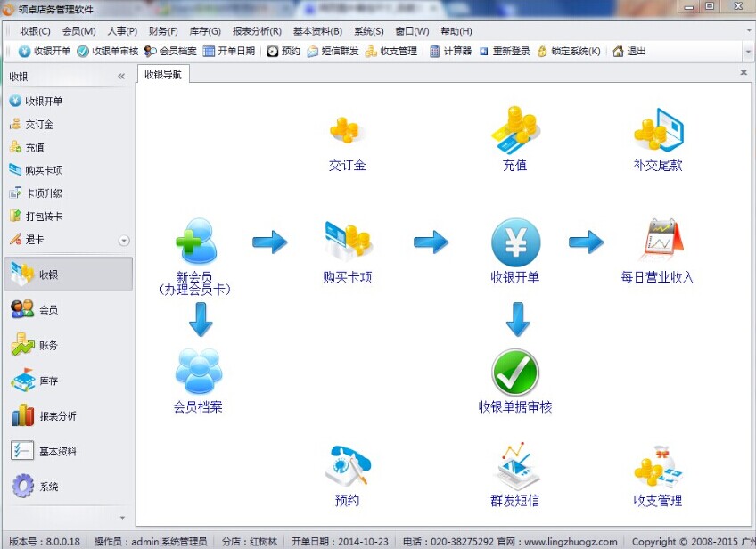Viewport: 756px width, 549px height.
Task: Open the 群发短信 bulk SMS icon
Action: pos(515,467)
